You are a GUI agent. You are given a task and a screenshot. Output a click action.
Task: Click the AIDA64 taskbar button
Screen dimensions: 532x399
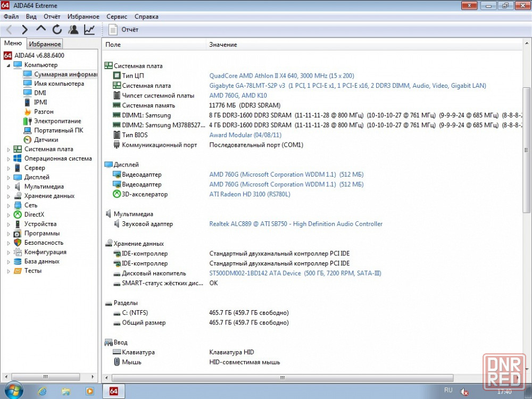tap(114, 391)
